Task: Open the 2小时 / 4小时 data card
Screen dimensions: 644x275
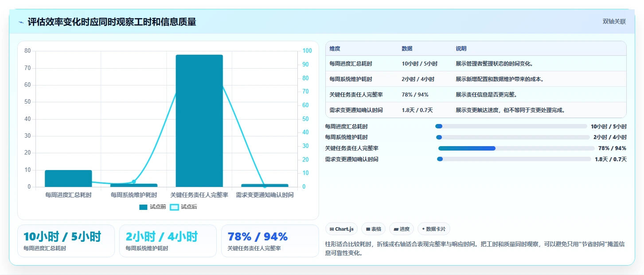Action: coord(168,241)
